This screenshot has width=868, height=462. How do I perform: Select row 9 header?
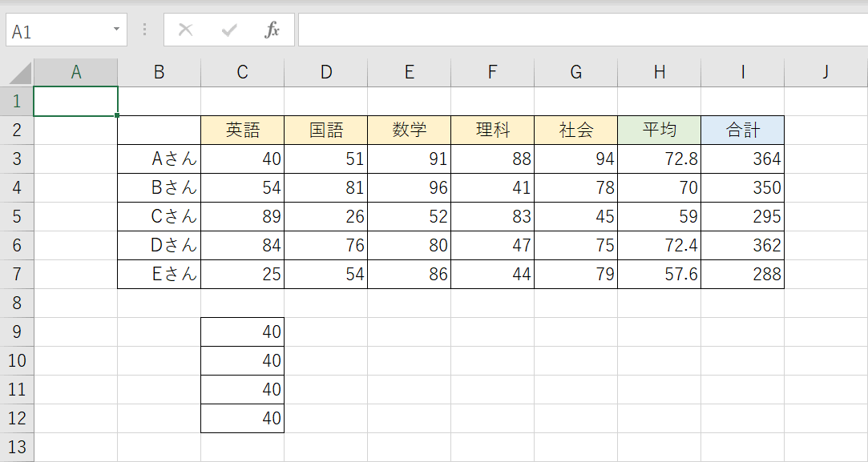click(x=17, y=332)
